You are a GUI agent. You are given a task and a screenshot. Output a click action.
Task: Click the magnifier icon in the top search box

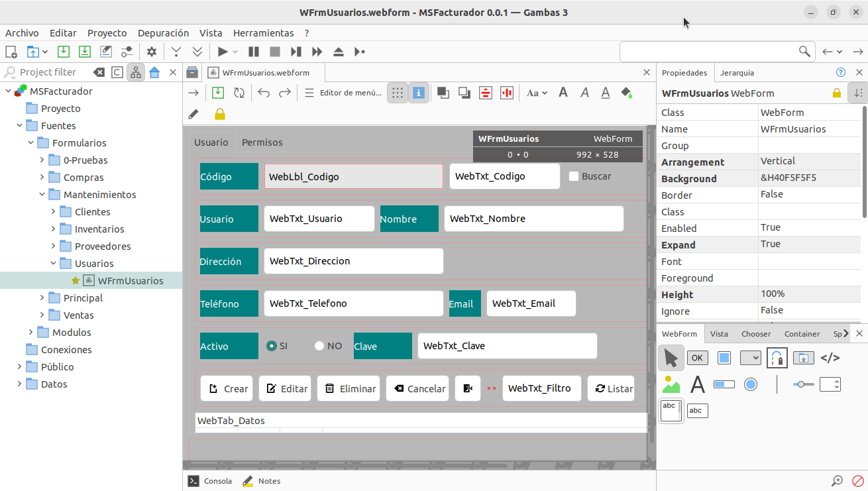804,52
